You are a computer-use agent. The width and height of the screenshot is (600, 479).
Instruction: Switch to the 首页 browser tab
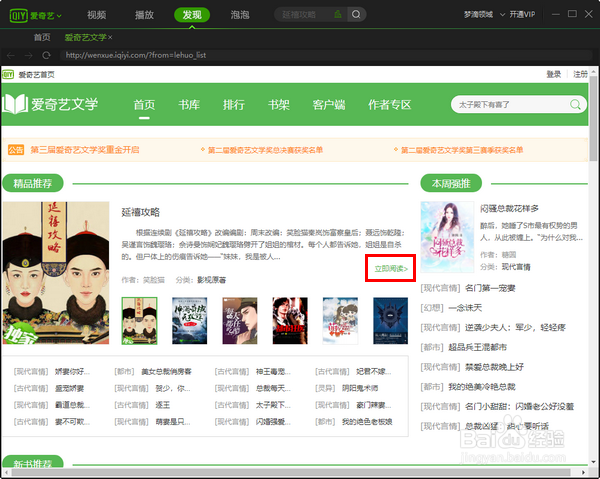point(42,37)
